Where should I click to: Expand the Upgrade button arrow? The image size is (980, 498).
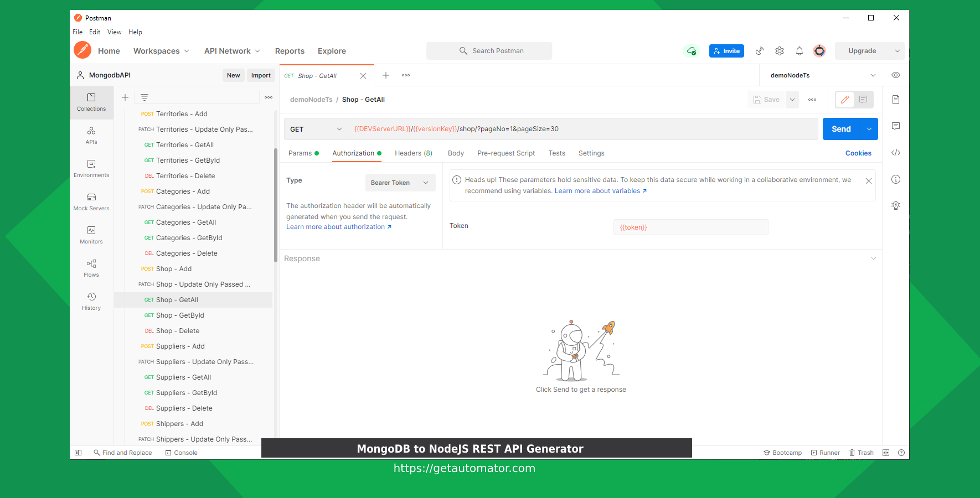[898, 51]
